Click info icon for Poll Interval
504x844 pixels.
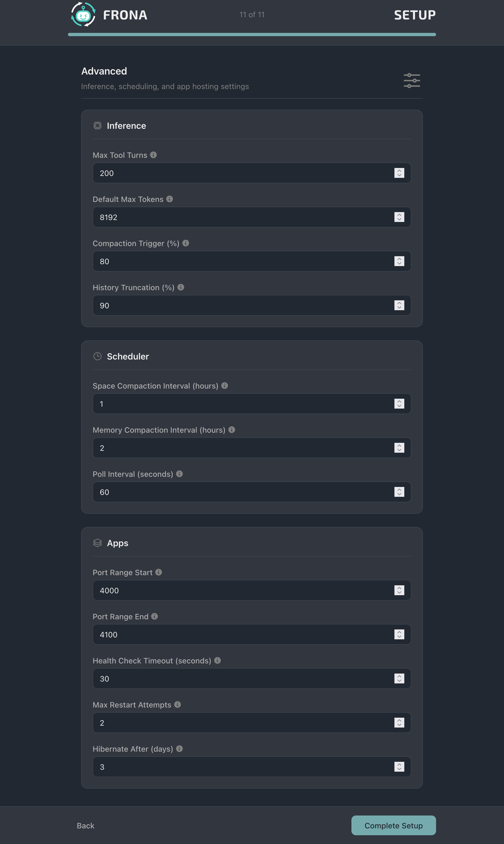[x=179, y=474]
